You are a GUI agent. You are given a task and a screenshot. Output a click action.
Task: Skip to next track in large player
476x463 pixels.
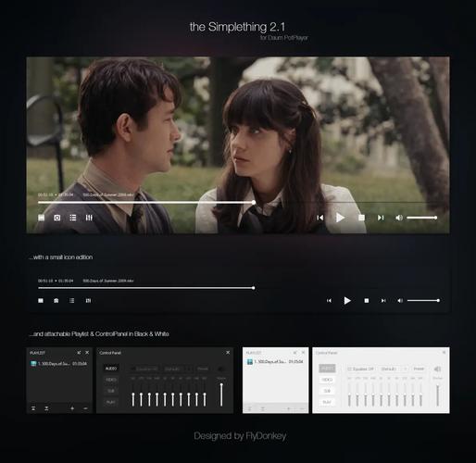381,218
